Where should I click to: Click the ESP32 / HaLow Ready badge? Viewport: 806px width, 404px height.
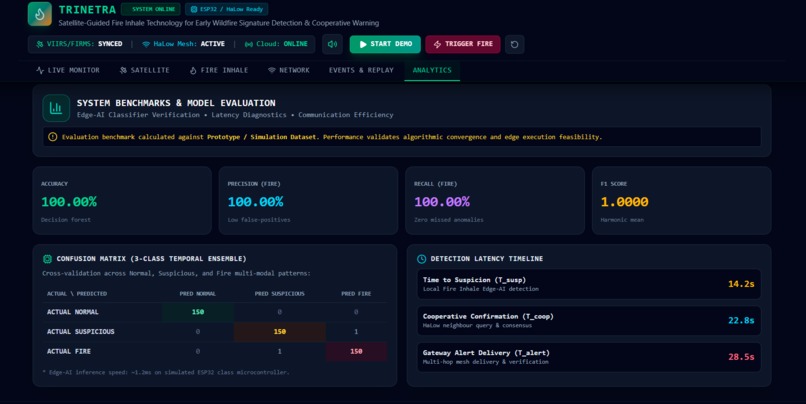227,9
